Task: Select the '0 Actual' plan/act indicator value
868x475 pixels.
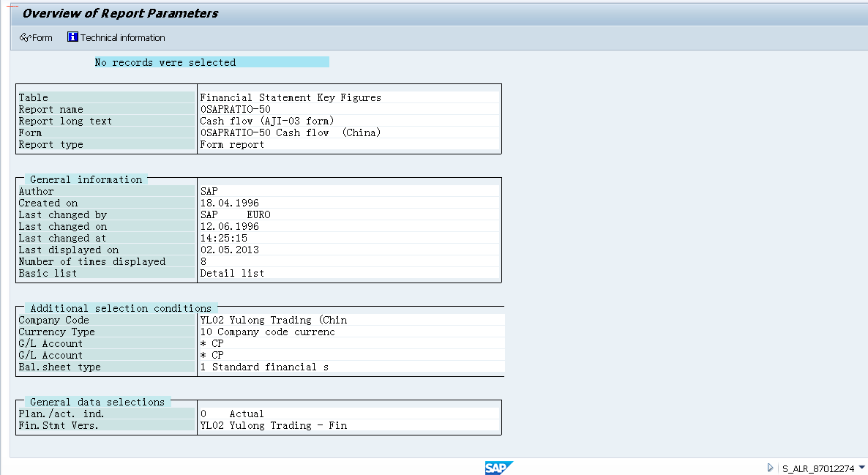Action: 232,414
